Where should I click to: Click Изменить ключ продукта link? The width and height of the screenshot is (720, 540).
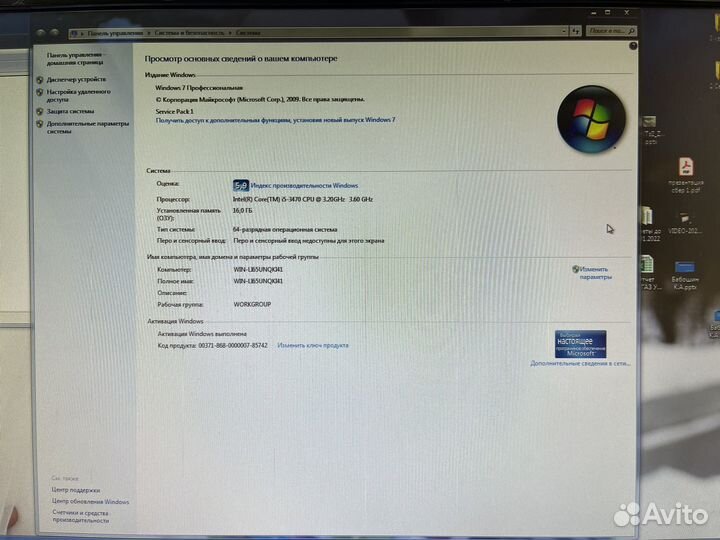(x=313, y=345)
